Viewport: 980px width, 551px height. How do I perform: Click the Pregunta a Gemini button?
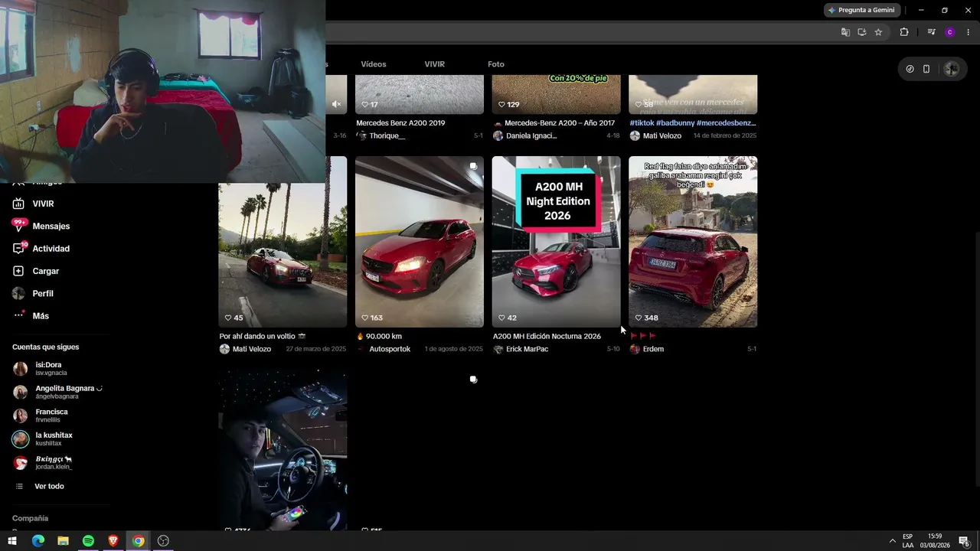point(861,10)
